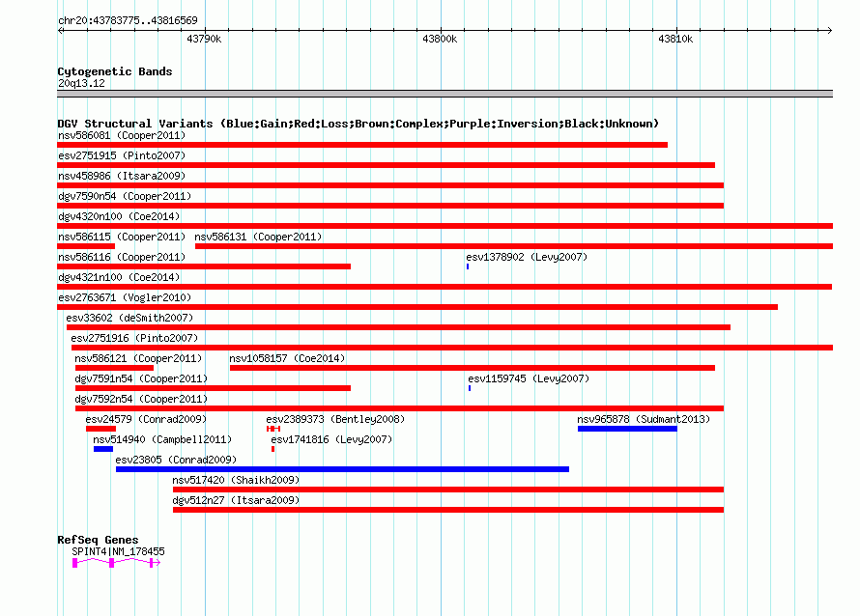This screenshot has height=616, width=860.
Task: Click the 43790k ruler position label
Action: pos(204,39)
